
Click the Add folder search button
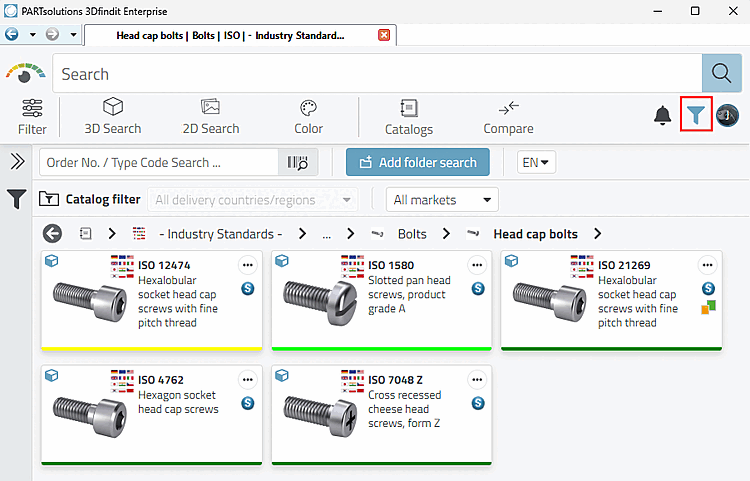click(418, 163)
